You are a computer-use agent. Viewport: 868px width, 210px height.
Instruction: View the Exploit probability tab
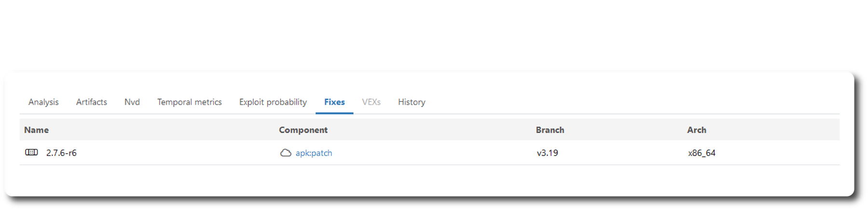[273, 102]
